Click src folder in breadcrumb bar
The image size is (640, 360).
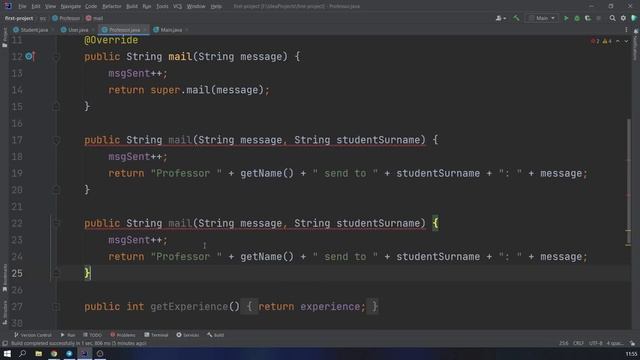pyautogui.click(x=42, y=18)
